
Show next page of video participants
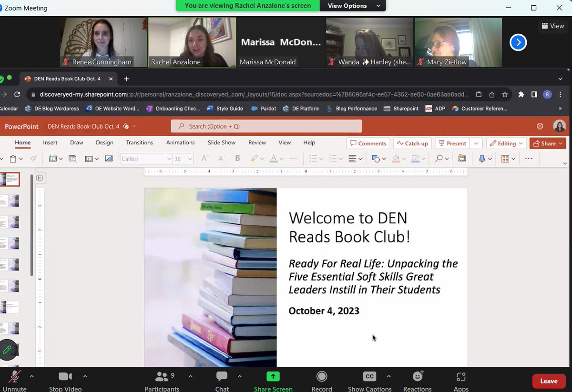(x=518, y=43)
